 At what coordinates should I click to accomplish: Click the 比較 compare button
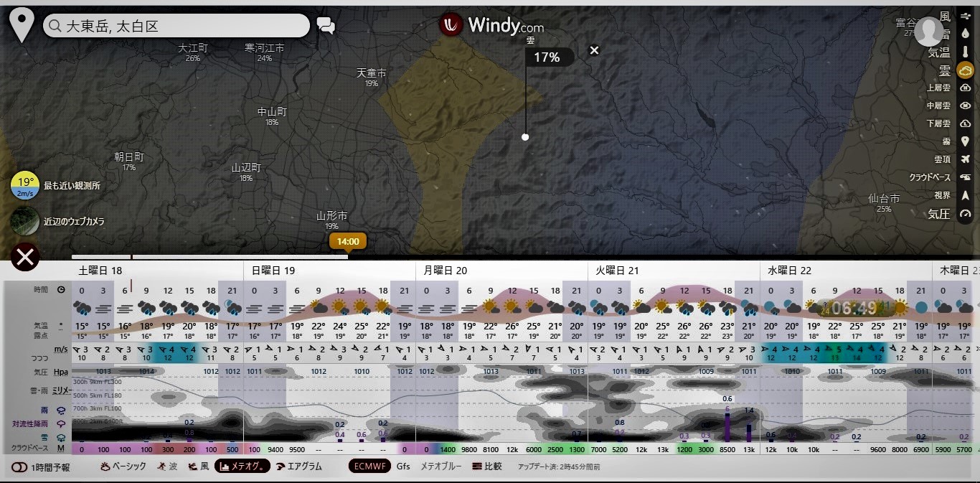487,466
